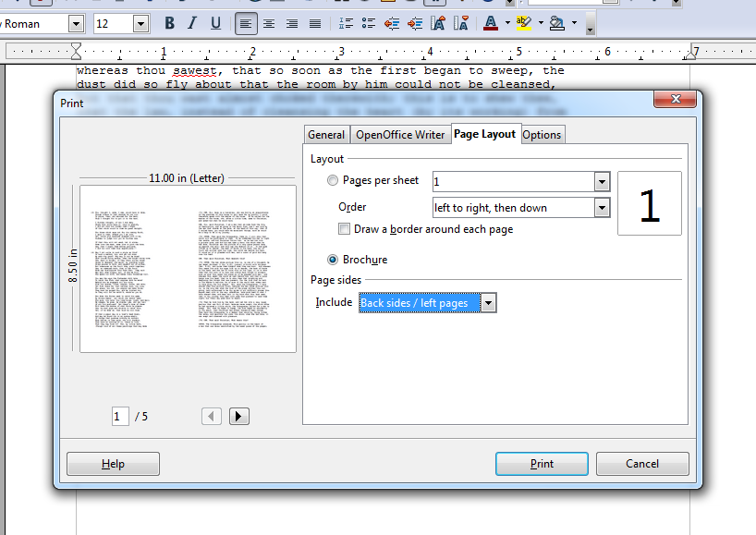Open the highlighting color dropdown arrow
756x535 pixels.
[541, 23]
